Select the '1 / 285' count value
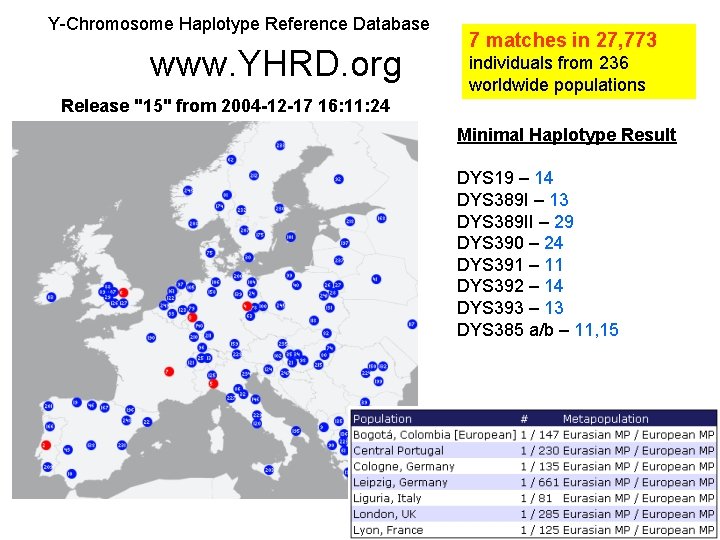 click(540, 514)
